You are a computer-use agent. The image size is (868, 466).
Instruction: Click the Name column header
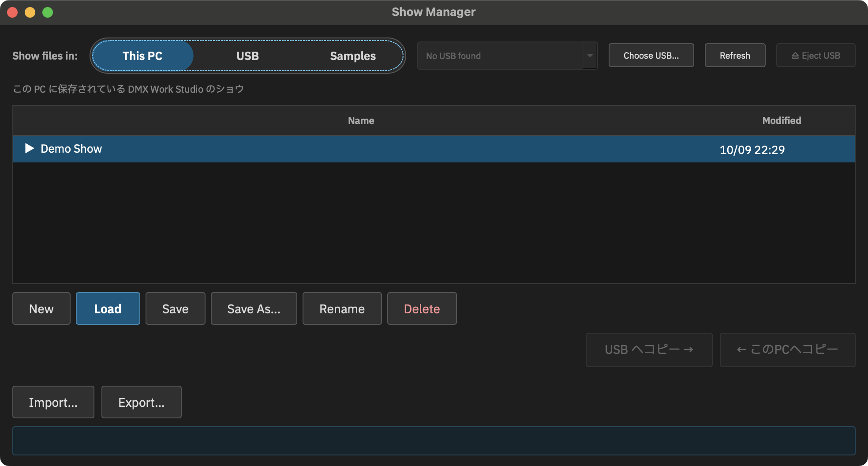tap(361, 120)
